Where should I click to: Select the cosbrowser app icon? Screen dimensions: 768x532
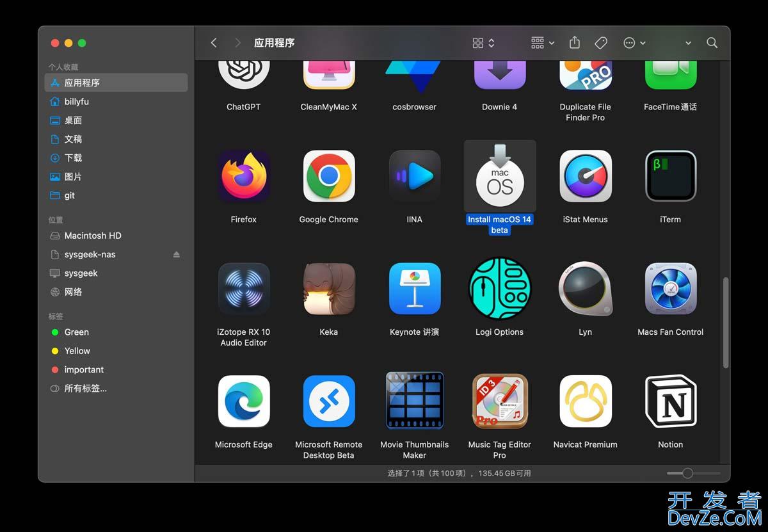pos(415,77)
